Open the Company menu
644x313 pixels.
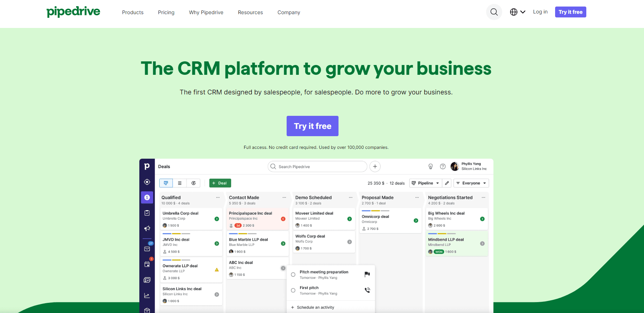289,12
